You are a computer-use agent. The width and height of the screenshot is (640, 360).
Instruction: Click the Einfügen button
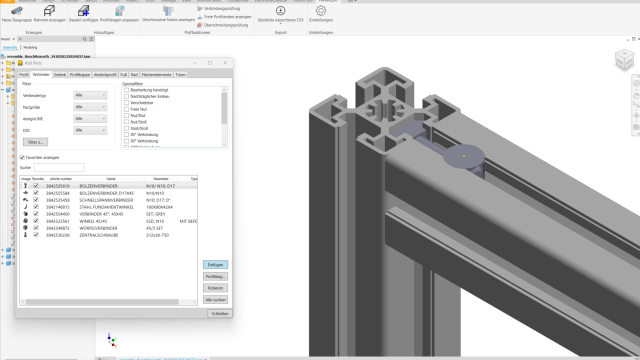[215, 264]
